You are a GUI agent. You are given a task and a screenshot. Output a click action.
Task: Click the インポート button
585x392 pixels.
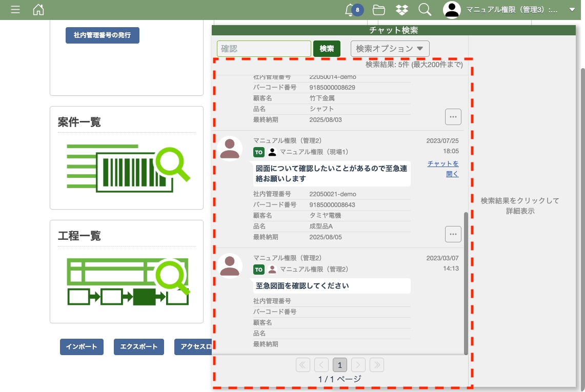click(82, 347)
